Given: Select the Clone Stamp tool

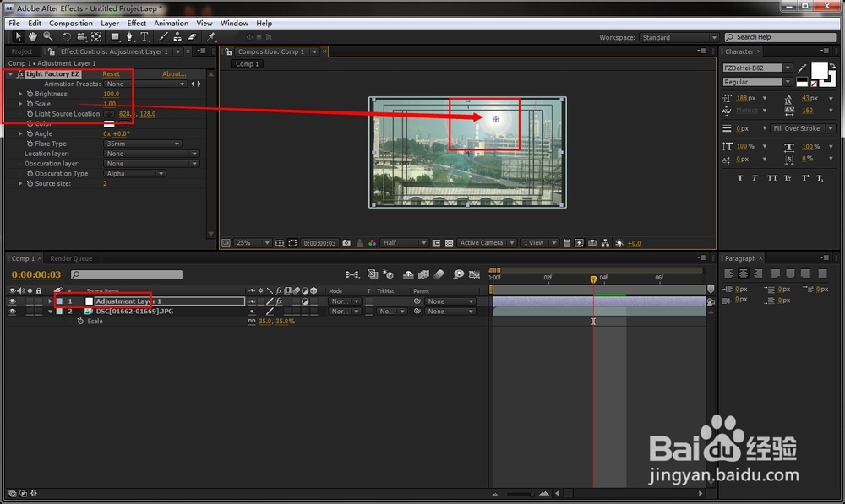Looking at the screenshot, I should (177, 36).
